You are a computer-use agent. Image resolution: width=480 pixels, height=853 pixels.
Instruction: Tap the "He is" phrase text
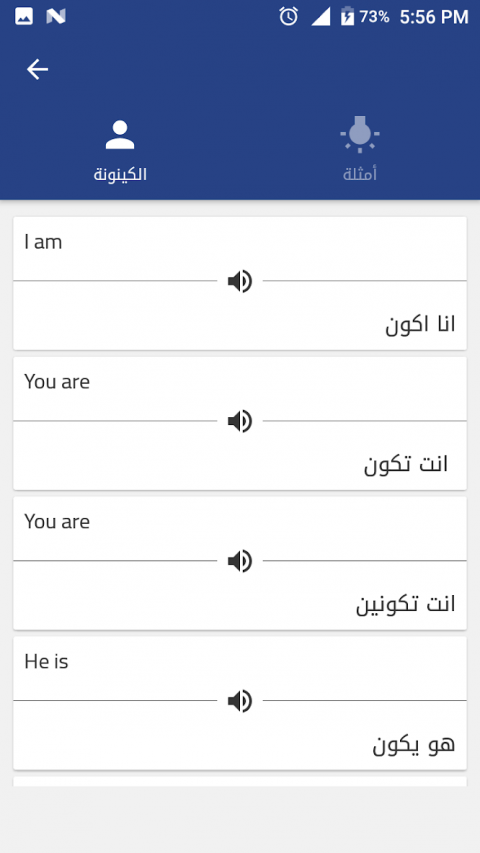pos(46,662)
